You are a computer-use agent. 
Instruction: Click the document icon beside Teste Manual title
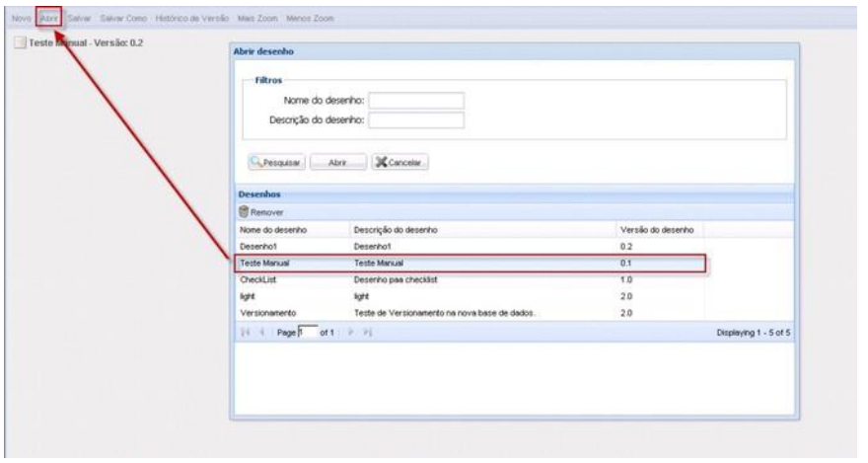click(21, 43)
